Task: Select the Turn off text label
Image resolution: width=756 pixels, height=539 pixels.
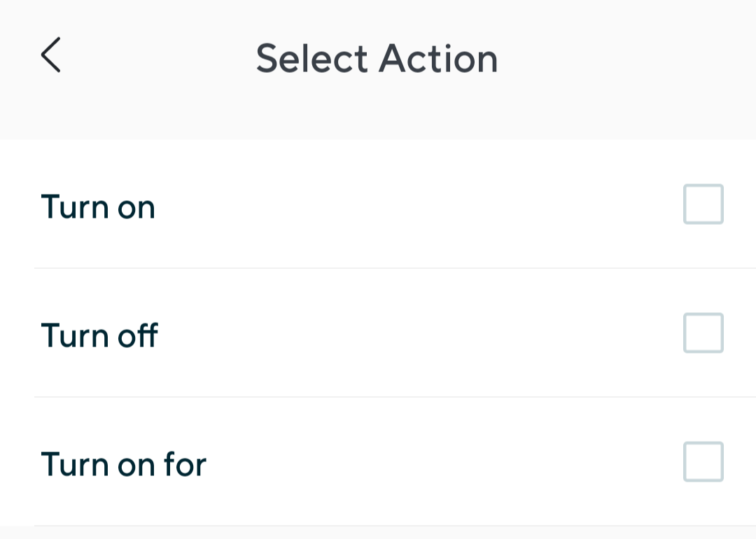Action: pyautogui.click(x=99, y=335)
